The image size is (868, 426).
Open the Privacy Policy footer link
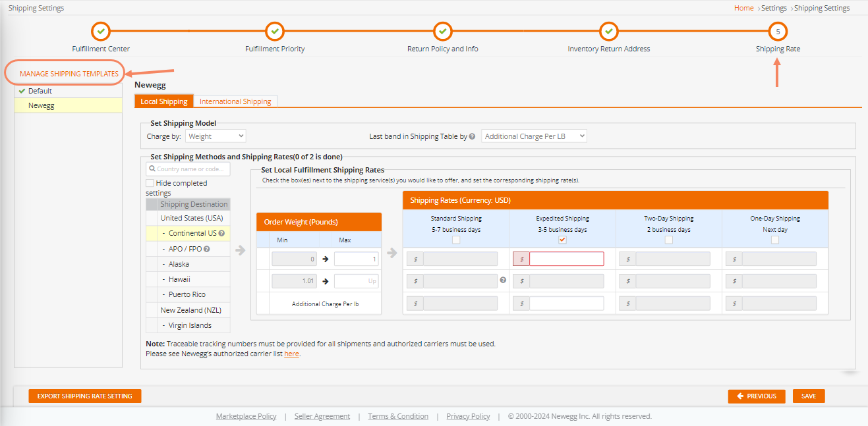pos(468,416)
